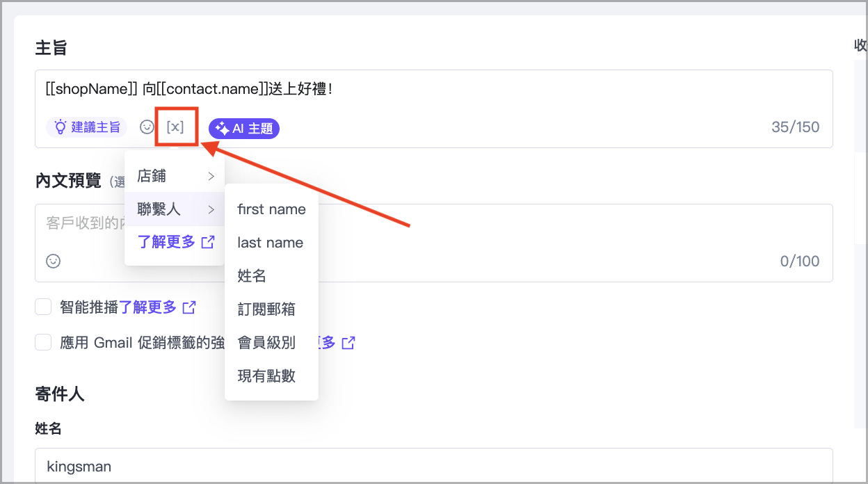Viewport: 868px width, 484px height.
Task: Click the subject line text field
Action: point(431,90)
